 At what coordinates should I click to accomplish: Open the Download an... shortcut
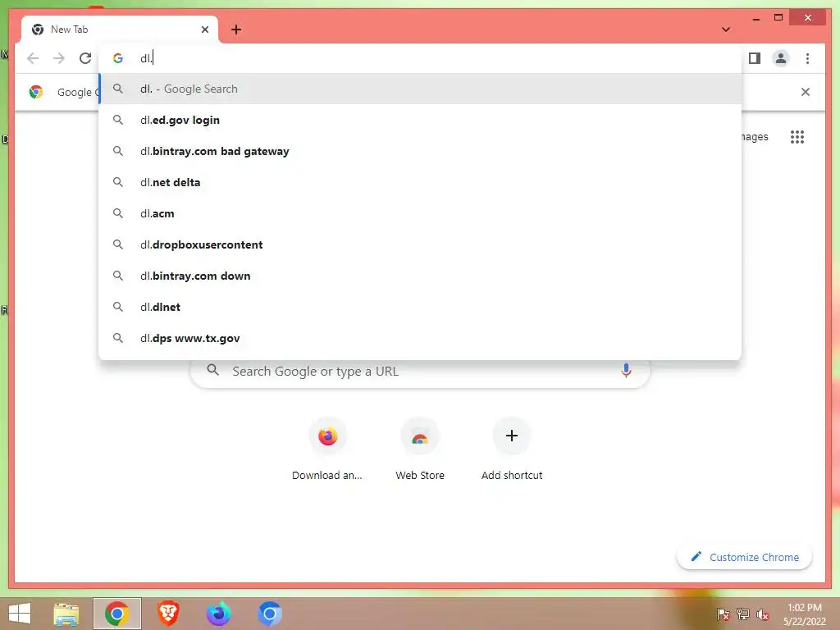tap(327, 449)
